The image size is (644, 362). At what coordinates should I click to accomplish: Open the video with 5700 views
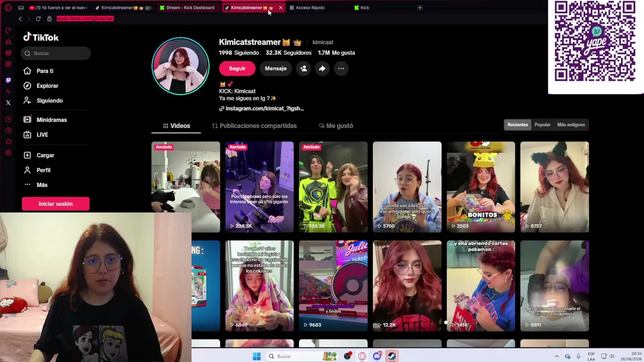pyautogui.click(x=407, y=187)
